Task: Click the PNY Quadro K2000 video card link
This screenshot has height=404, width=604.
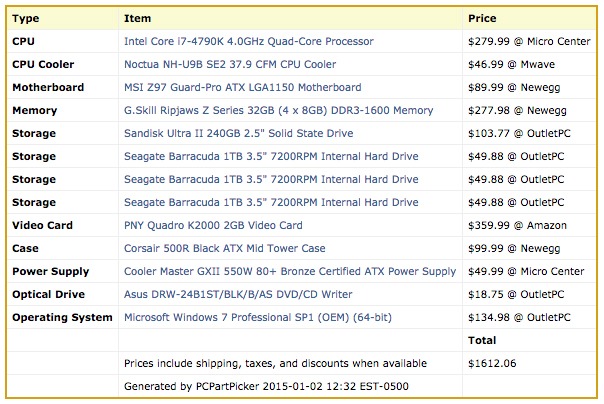Action: coord(212,225)
